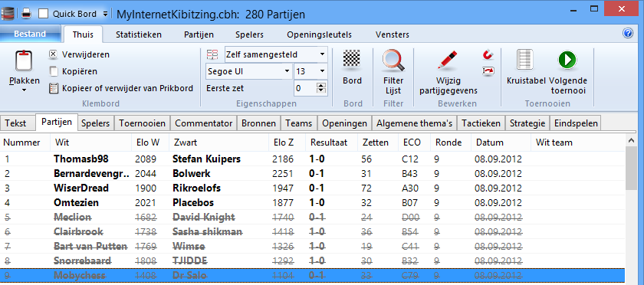
Task: Sort by the Resultaat column header
Action: pos(332,143)
